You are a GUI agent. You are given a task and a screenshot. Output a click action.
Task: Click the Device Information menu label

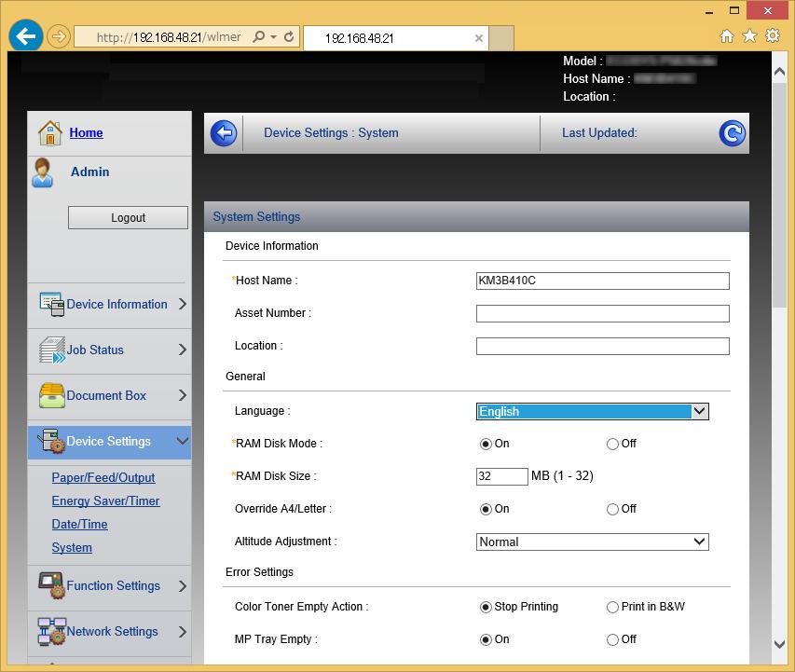point(117,304)
